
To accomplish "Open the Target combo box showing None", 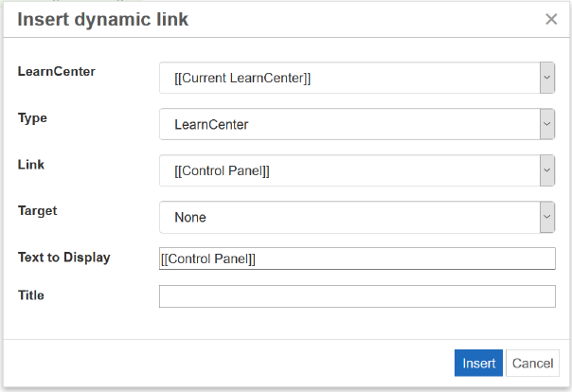I will tap(349, 217).
